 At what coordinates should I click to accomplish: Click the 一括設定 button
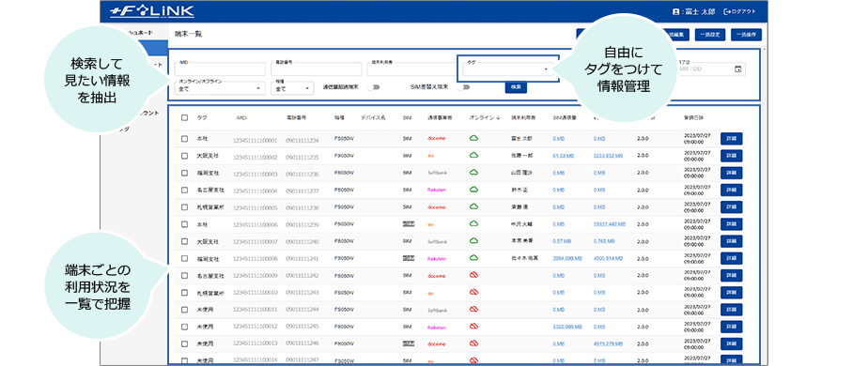[709, 35]
